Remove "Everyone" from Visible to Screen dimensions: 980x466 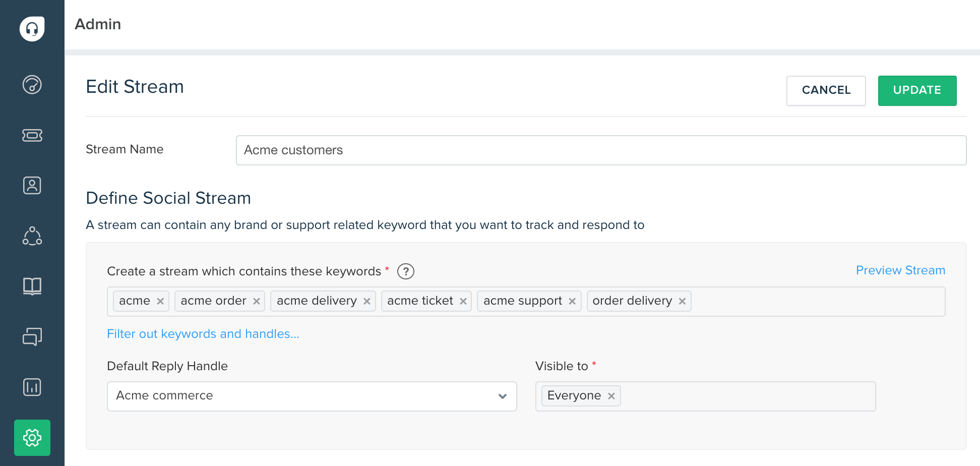point(611,396)
